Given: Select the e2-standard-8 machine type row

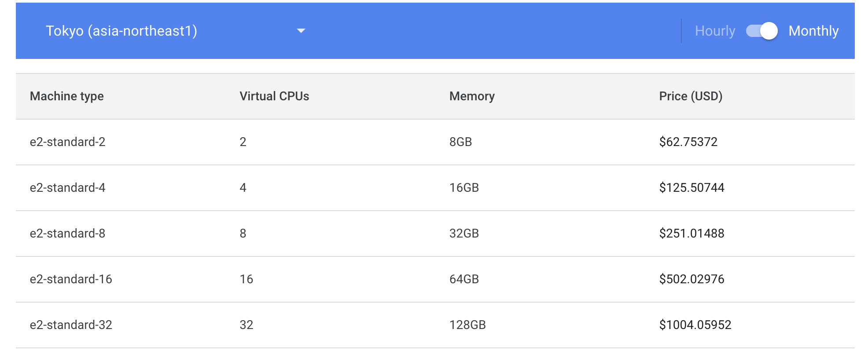Looking at the screenshot, I should pyautogui.click(x=68, y=234).
